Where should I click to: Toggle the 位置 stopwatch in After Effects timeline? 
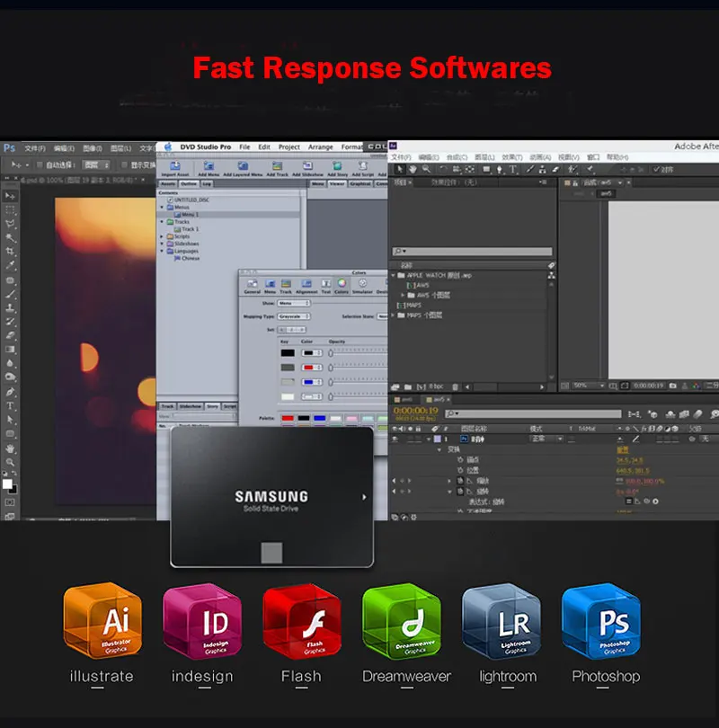click(x=460, y=470)
